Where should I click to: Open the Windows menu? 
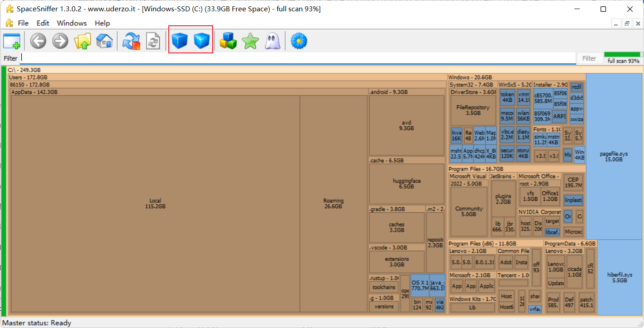[x=72, y=23]
